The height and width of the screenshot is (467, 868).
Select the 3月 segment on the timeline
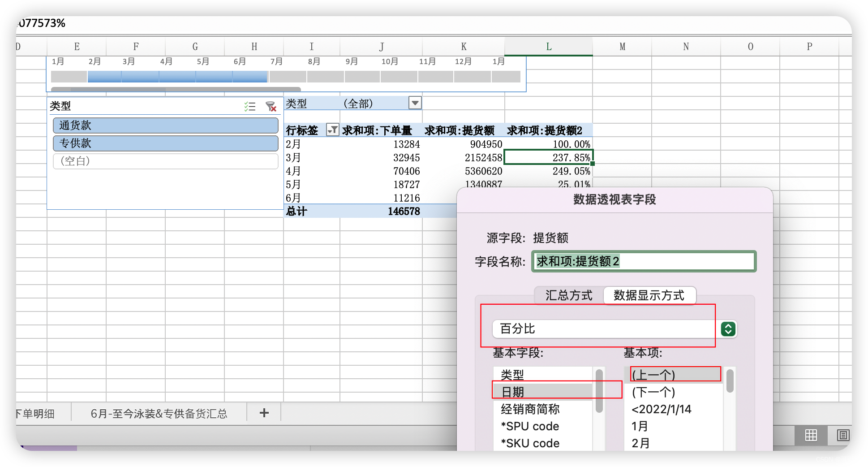coord(140,77)
